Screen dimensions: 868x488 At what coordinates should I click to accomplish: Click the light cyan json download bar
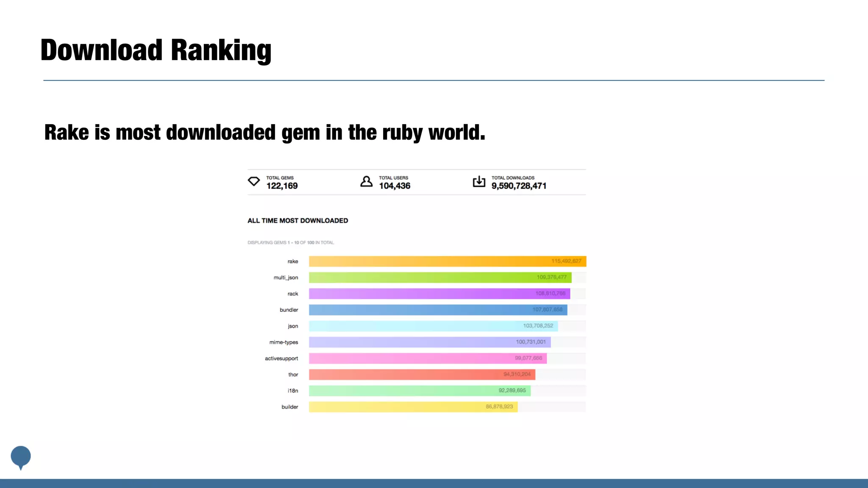[x=434, y=326]
